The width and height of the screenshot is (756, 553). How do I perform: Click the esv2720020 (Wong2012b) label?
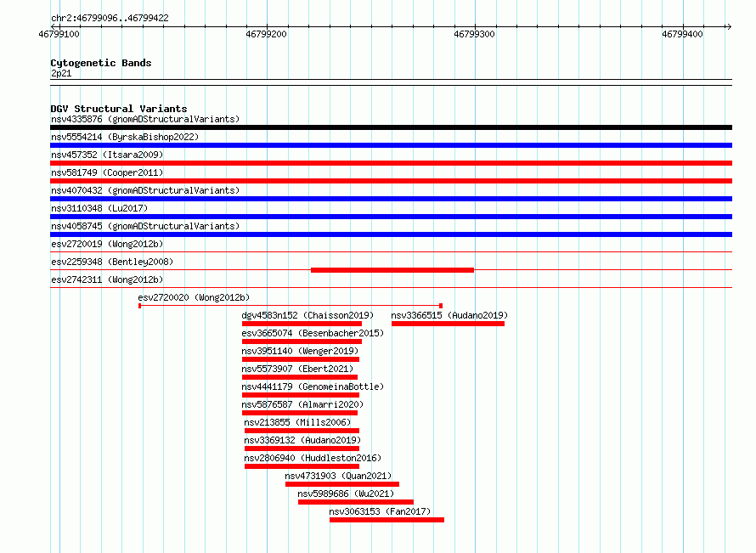point(194,297)
